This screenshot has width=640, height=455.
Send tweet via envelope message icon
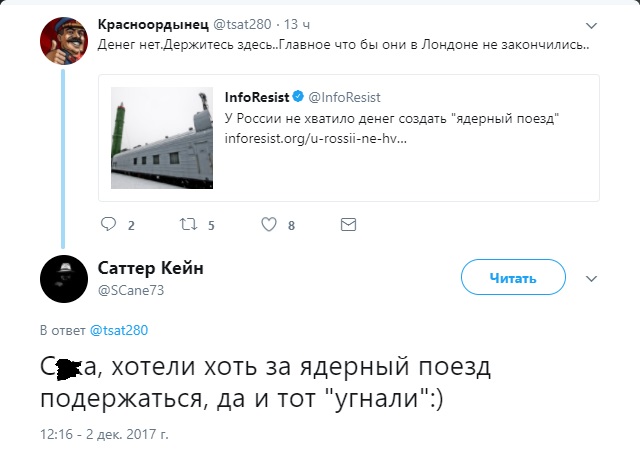348,225
